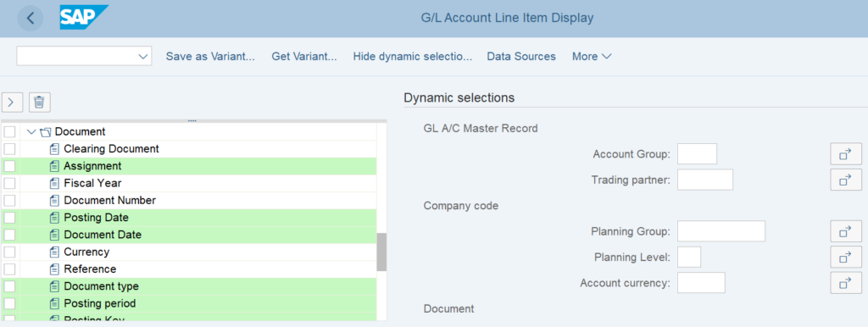Open multiple selection for Planning Level
Screen dimensions: 868x327
[846, 257]
